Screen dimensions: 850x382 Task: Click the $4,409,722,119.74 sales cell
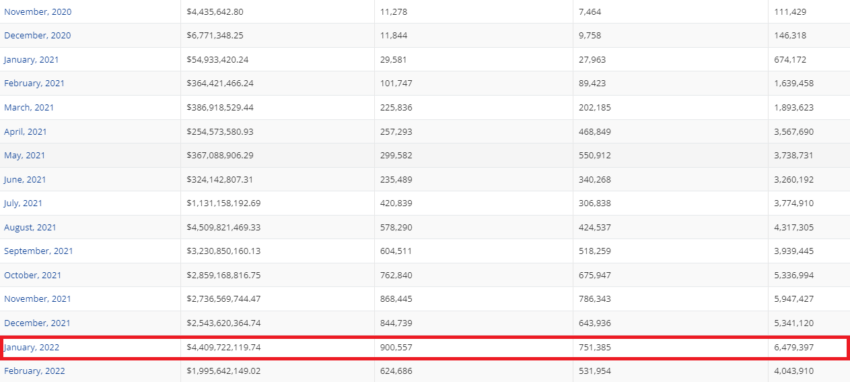[223, 347]
